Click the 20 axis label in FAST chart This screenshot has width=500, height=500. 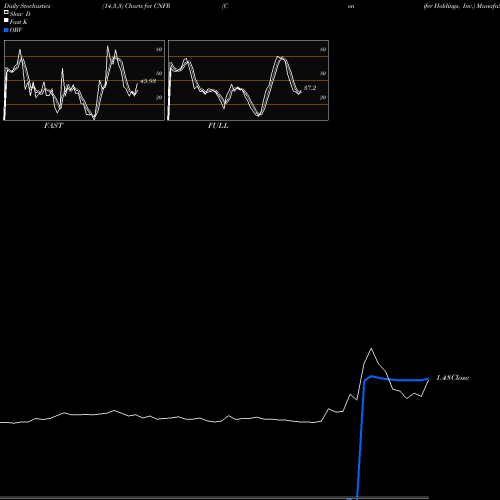click(x=159, y=97)
